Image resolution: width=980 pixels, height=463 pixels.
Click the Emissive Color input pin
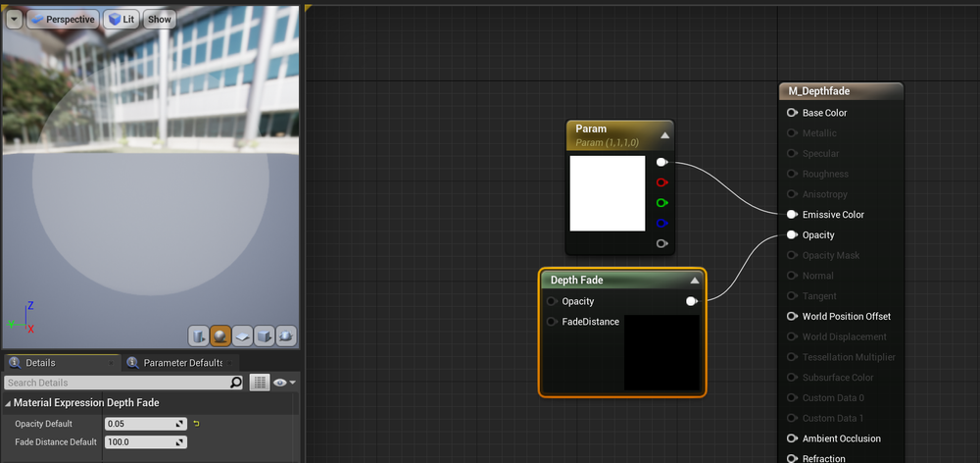pyautogui.click(x=792, y=215)
